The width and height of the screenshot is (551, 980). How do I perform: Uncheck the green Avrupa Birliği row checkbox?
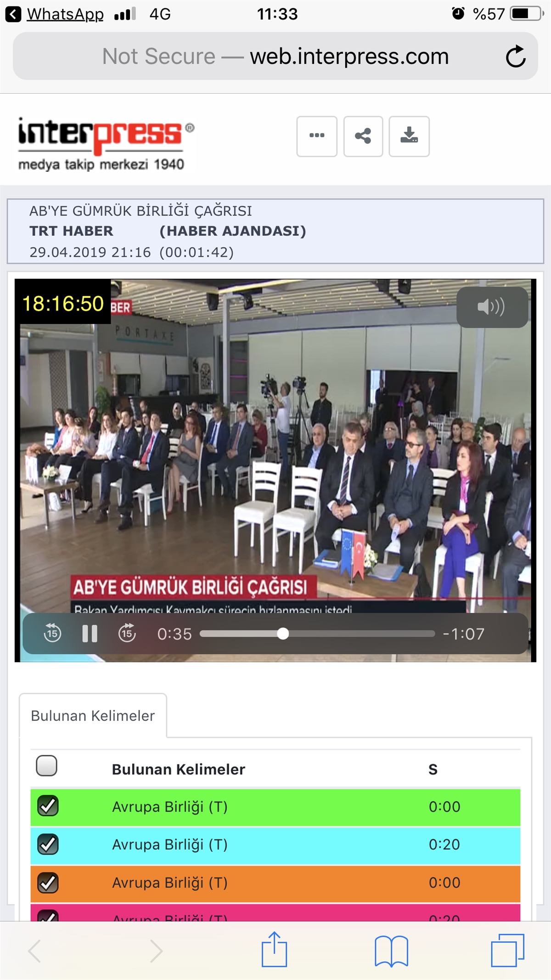click(x=48, y=806)
